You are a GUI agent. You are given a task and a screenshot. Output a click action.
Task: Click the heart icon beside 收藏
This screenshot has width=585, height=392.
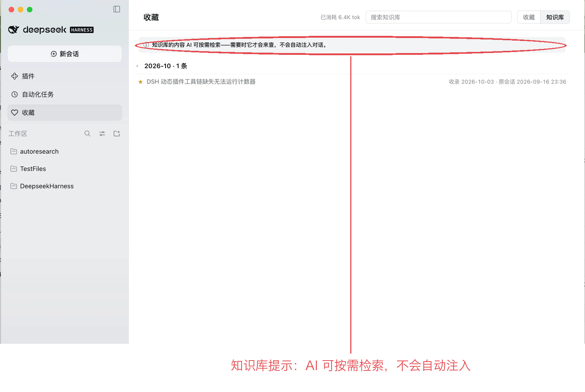pos(15,113)
